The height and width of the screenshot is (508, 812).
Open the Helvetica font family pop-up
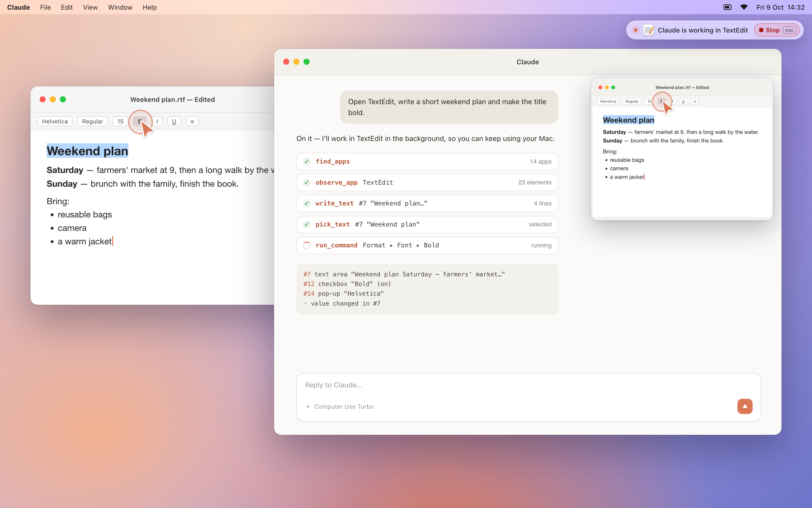click(x=55, y=121)
